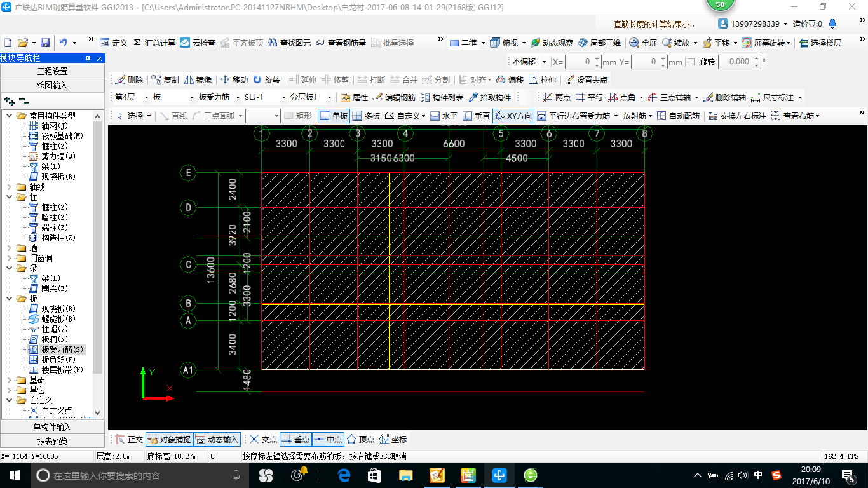Toggle XY方向 direction mode
Viewport: 868px width, 488px height.
(x=513, y=116)
